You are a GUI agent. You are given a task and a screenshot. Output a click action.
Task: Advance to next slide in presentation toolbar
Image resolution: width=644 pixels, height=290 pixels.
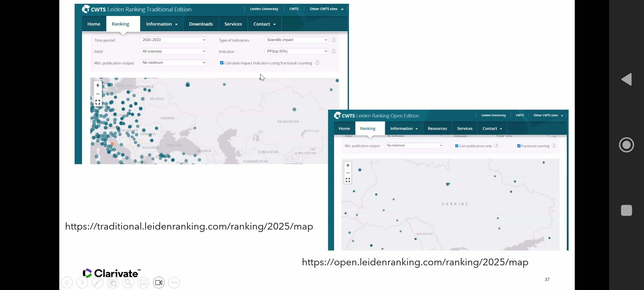[x=82, y=282]
